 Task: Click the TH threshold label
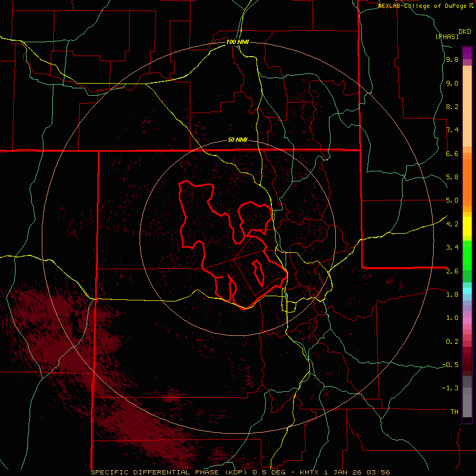point(454,412)
